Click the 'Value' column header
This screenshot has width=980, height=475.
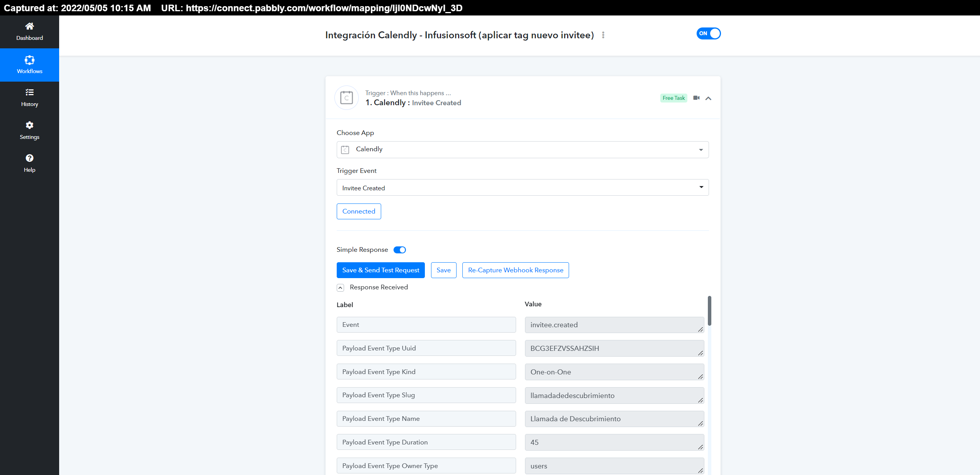(533, 304)
